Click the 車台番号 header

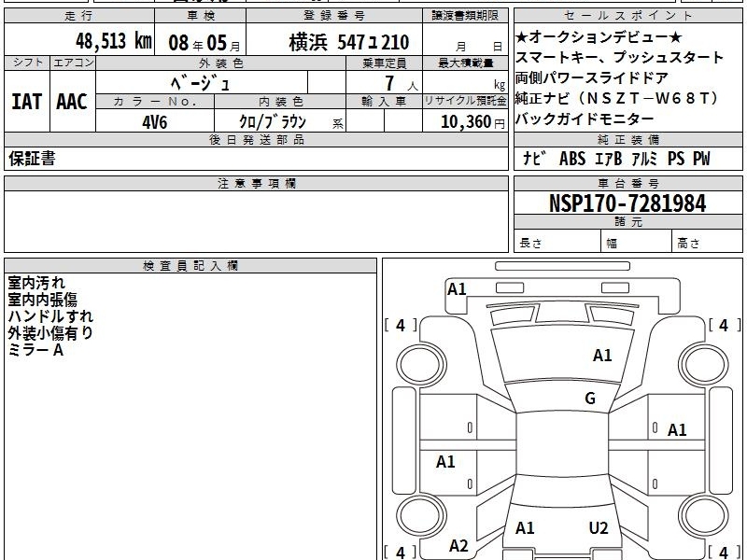point(627,183)
